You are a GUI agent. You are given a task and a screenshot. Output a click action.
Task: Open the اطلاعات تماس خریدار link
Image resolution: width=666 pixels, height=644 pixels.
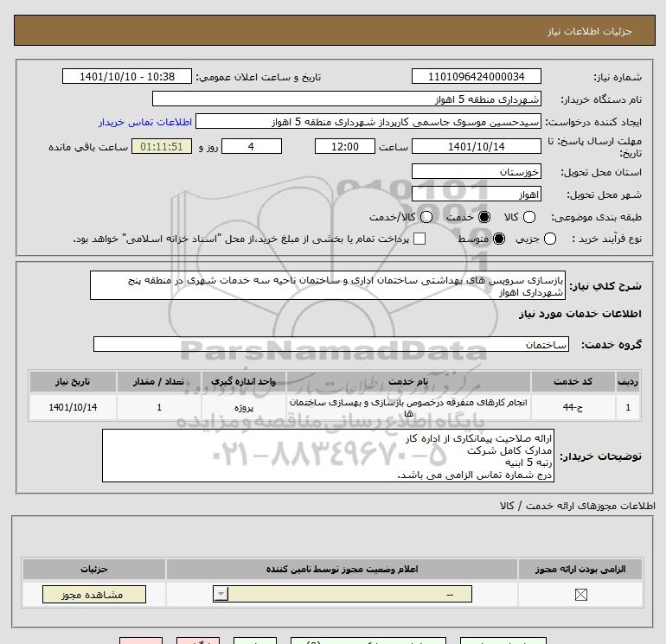[x=145, y=122]
